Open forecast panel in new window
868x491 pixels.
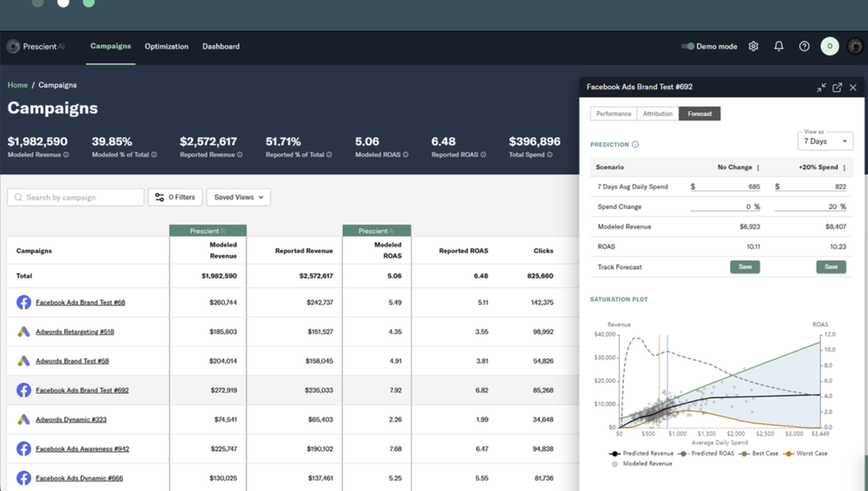coord(838,88)
